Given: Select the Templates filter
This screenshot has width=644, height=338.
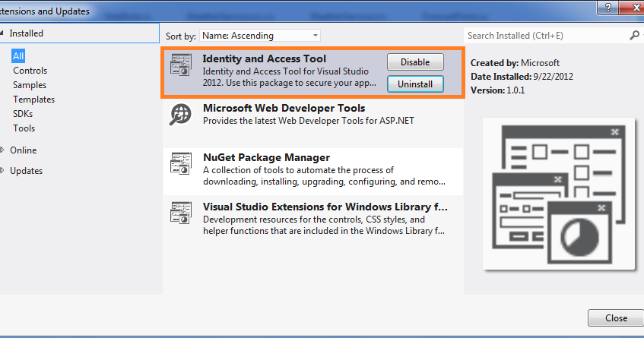Looking at the screenshot, I should (33, 100).
